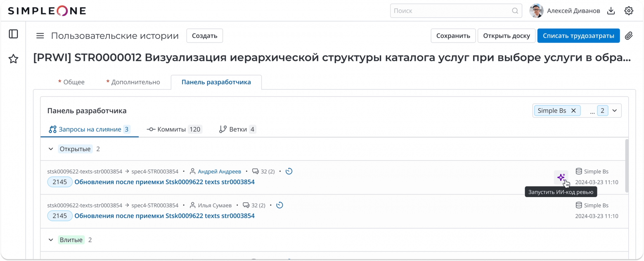Collapse the Открытые section
The width and height of the screenshot is (644, 261).
coord(50,149)
